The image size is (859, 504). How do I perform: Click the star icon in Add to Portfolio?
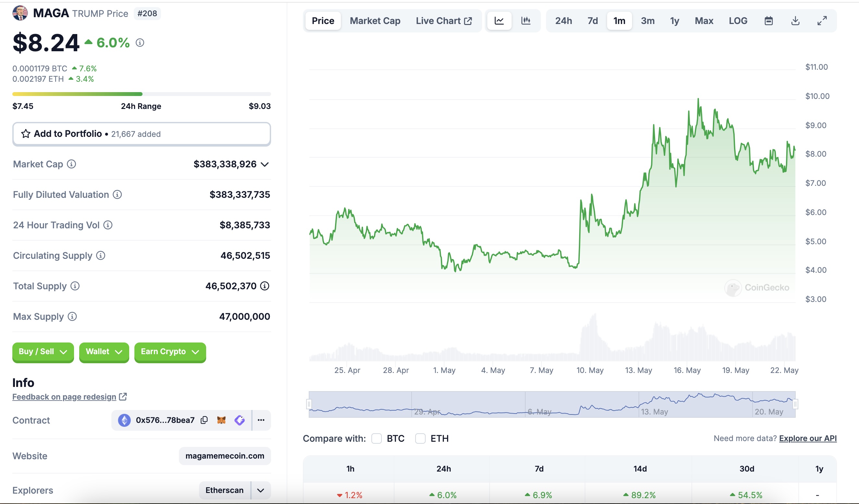26,134
